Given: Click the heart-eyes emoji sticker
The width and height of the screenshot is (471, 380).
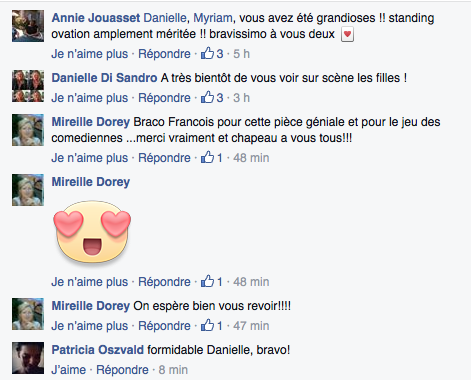Looking at the screenshot, I should pyautogui.click(x=92, y=233).
